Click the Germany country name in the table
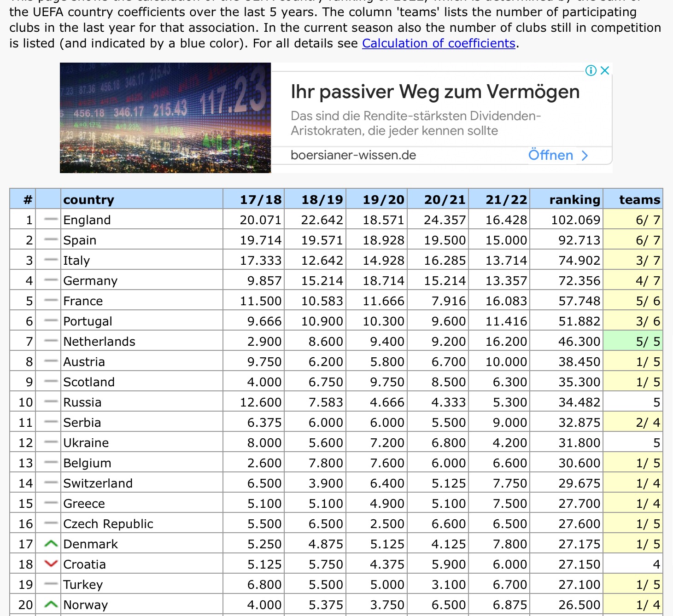The image size is (673, 616). (90, 281)
